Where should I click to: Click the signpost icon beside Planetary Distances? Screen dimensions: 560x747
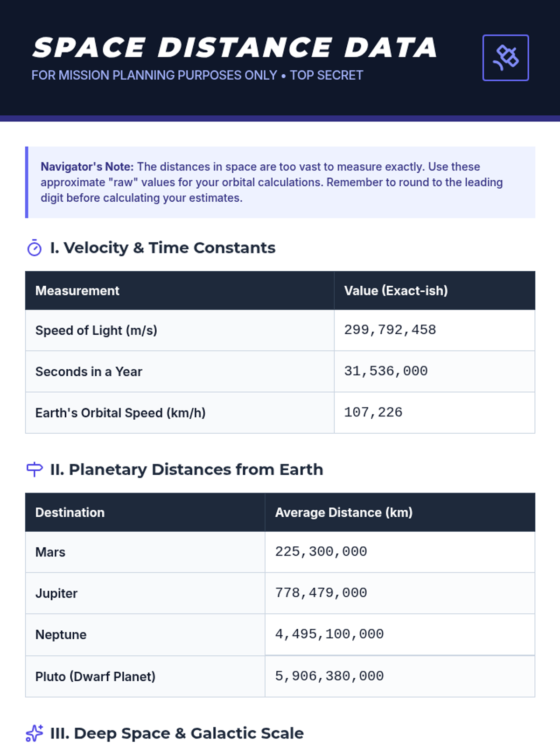coord(35,469)
